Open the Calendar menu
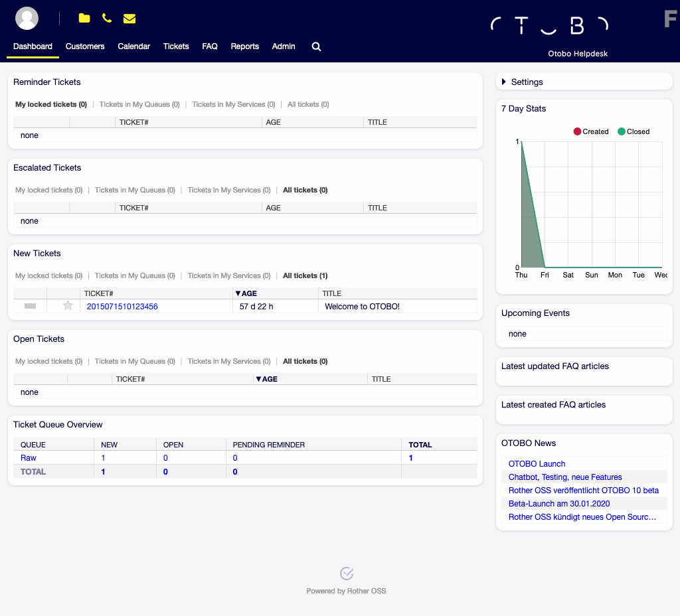The width and height of the screenshot is (680, 616). (133, 46)
